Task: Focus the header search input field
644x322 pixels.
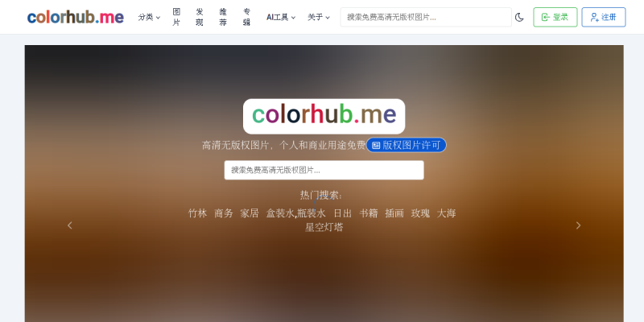Action: click(426, 17)
